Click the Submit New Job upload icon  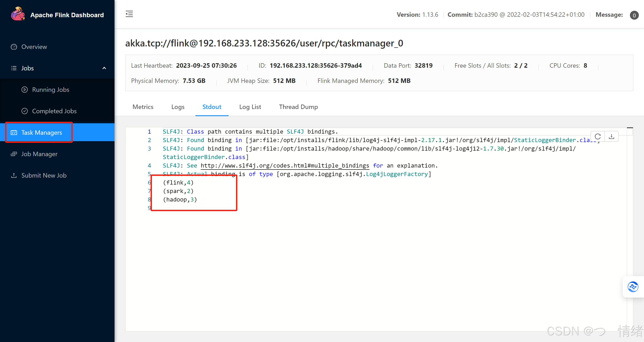tap(14, 175)
